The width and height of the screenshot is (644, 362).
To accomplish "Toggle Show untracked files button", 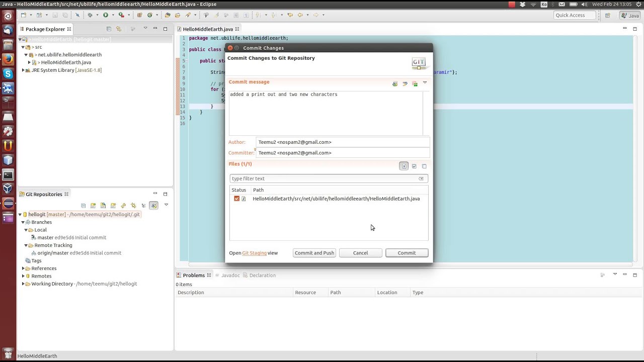I will click(404, 166).
